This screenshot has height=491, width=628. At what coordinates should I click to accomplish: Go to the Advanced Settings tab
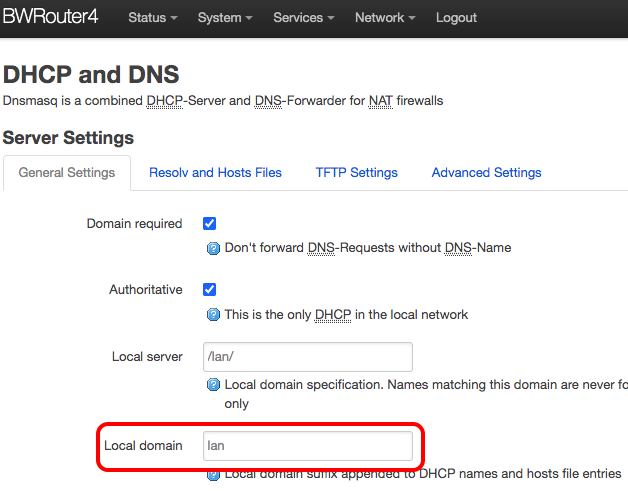pyautogui.click(x=486, y=173)
